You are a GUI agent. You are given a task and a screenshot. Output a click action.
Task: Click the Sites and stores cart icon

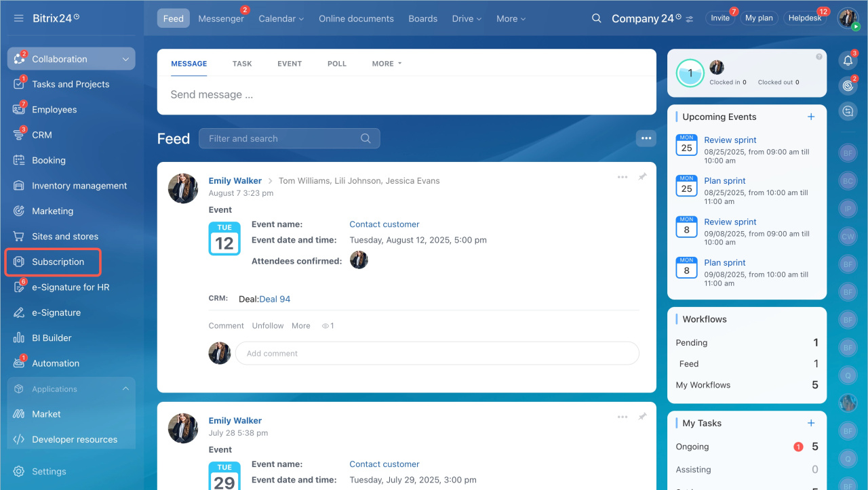[x=19, y=237]
